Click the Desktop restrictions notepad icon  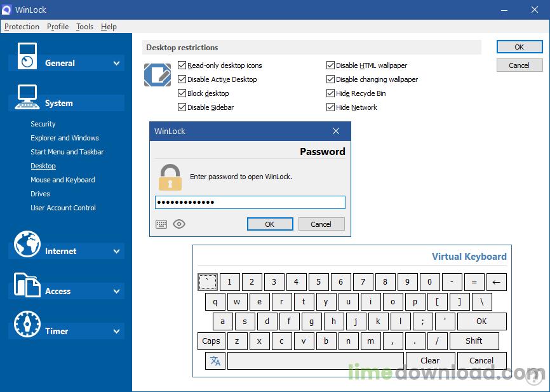158,75
